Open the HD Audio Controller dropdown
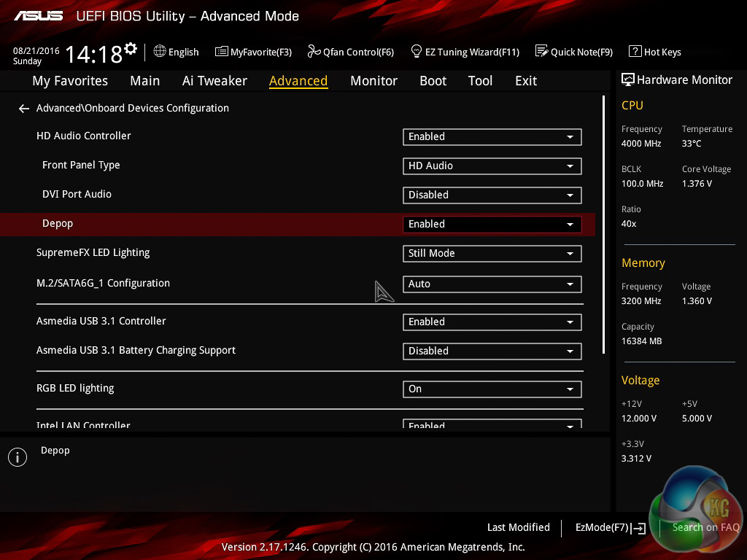This screenshot has width=747, height=560. tap(492, 136)
